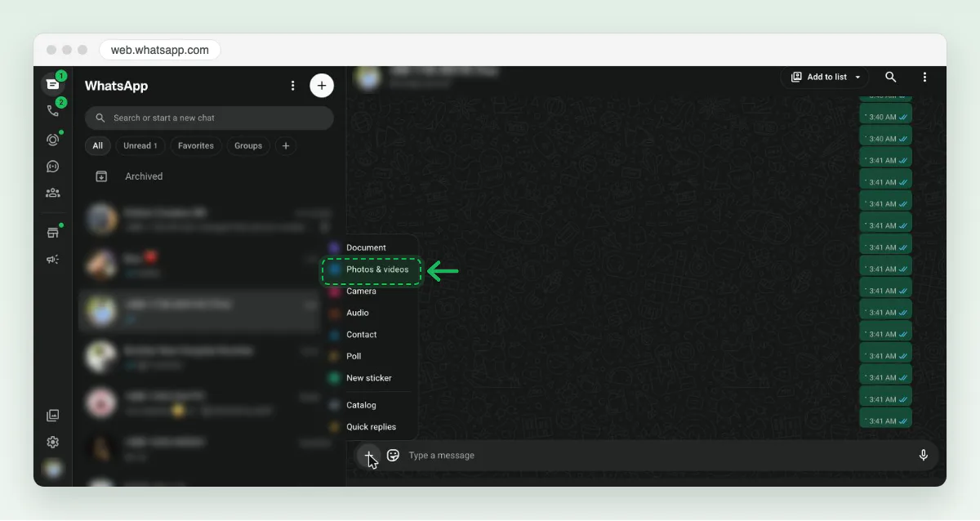Click the Type a message field
Viewport: 980px width, 521px height.
(656, 456)
